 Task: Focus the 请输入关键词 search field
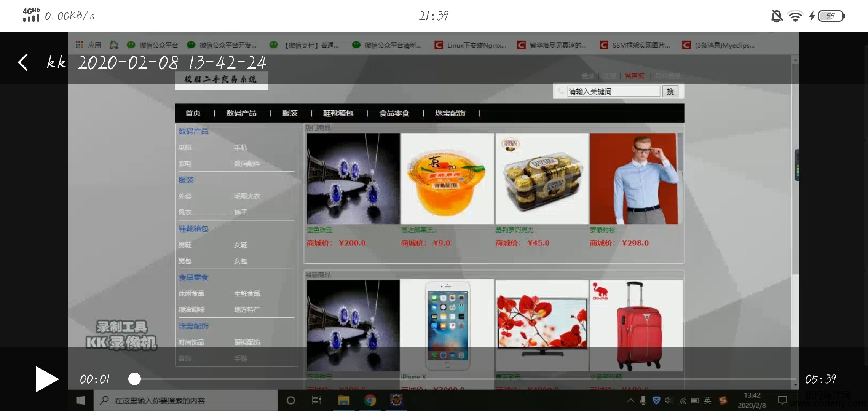pos(613,91)
